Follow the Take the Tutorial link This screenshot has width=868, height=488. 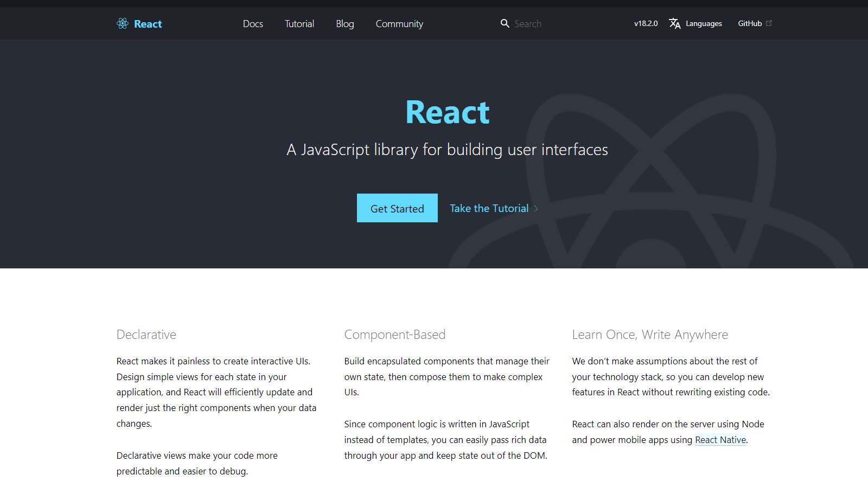[489, 208]
